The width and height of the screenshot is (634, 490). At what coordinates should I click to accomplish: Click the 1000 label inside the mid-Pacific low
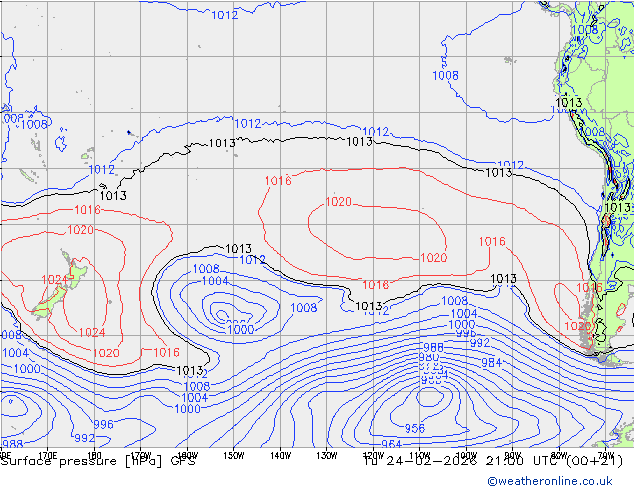(x=241, y=329)
